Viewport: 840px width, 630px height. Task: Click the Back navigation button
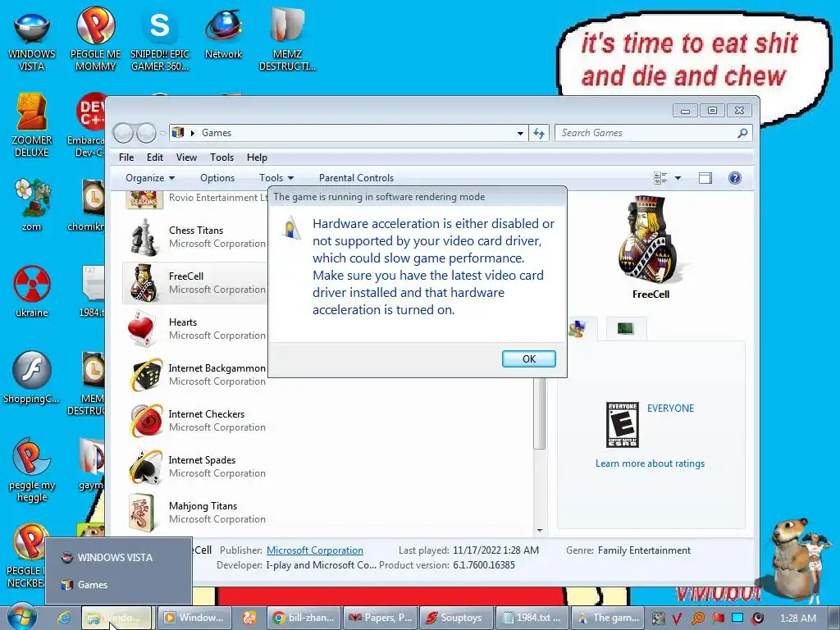(123, 133)
